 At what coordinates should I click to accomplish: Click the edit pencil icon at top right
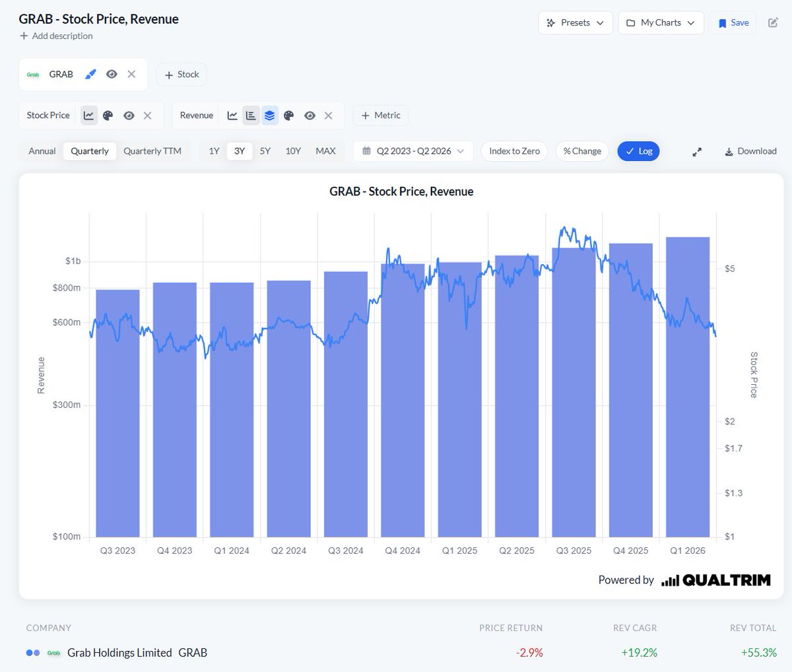click(773, 22)
